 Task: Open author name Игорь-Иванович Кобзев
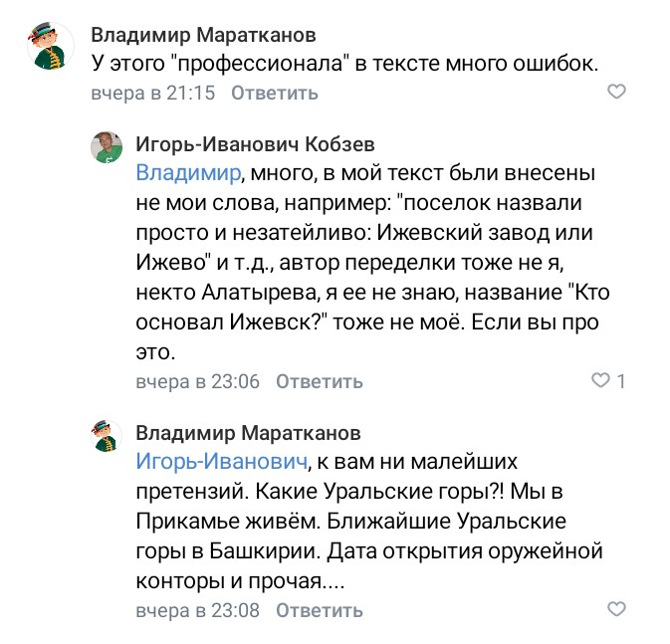pos(255,145)
